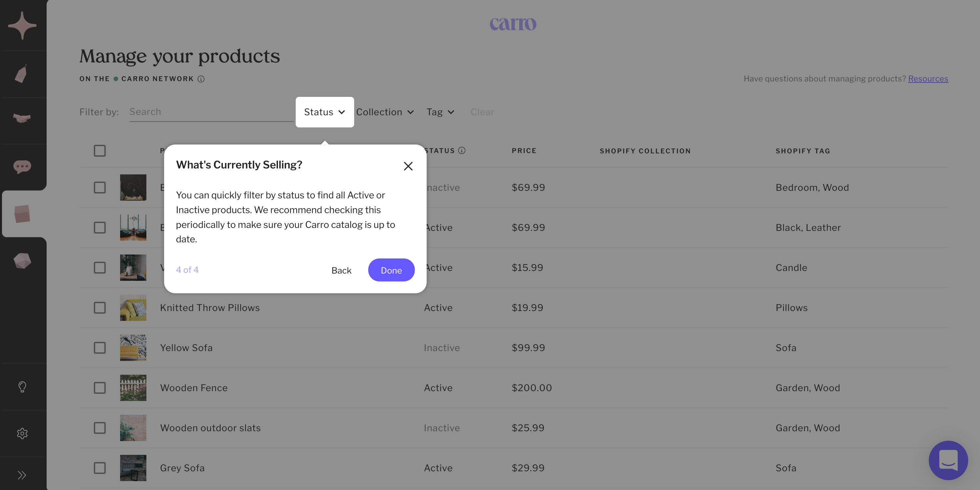Open the Tag filter dropdown
The height and width of the screenshot is (490, 980).
point(440,112)
